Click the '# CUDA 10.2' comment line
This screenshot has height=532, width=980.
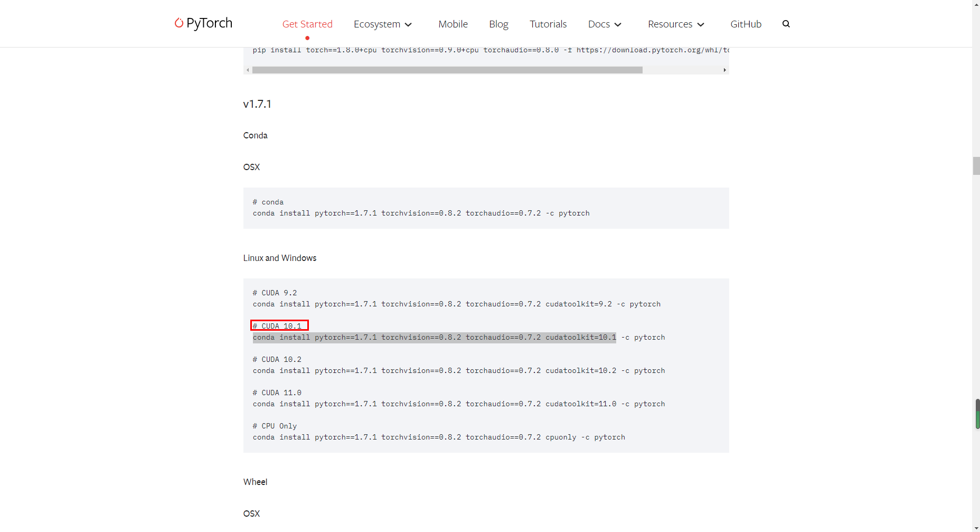coord(277,359)
